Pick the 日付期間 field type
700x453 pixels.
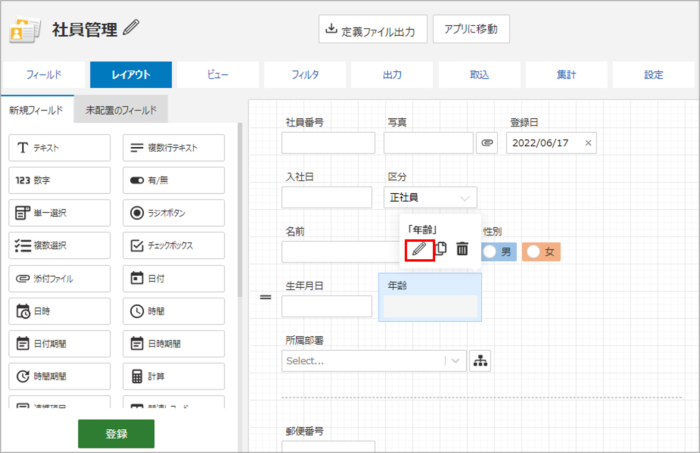[59, 344]
